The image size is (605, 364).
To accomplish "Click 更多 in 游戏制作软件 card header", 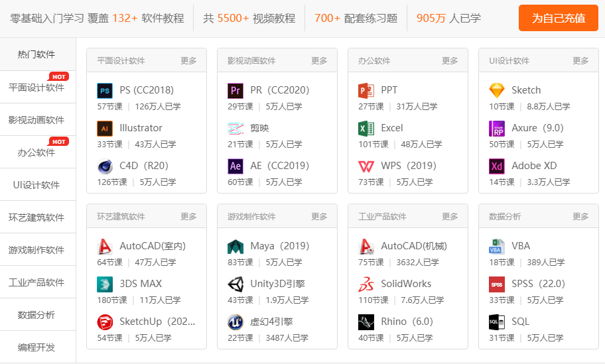I will pos(319,216).
